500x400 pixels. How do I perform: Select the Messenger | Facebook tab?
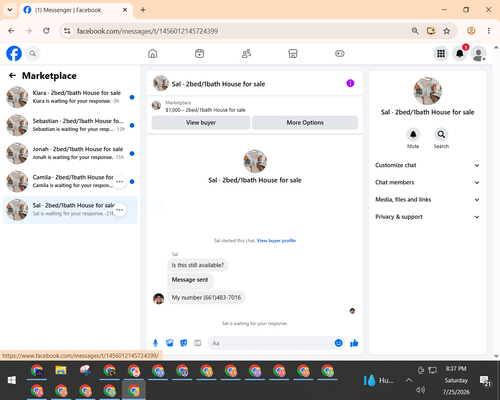(x=77, y=10)
